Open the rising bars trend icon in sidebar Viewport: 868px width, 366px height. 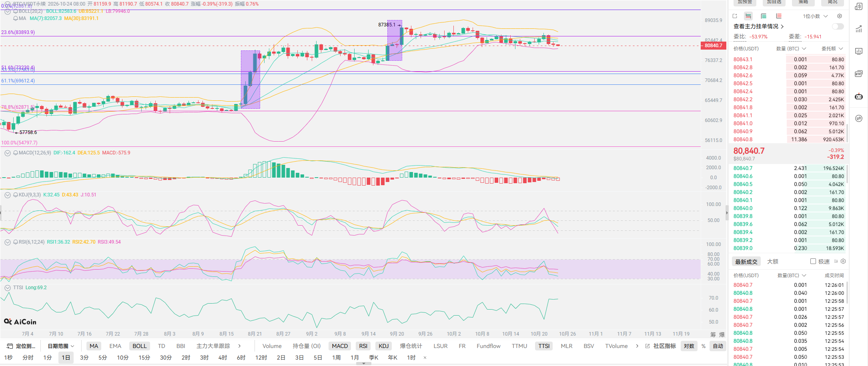(x=859, y=29)
